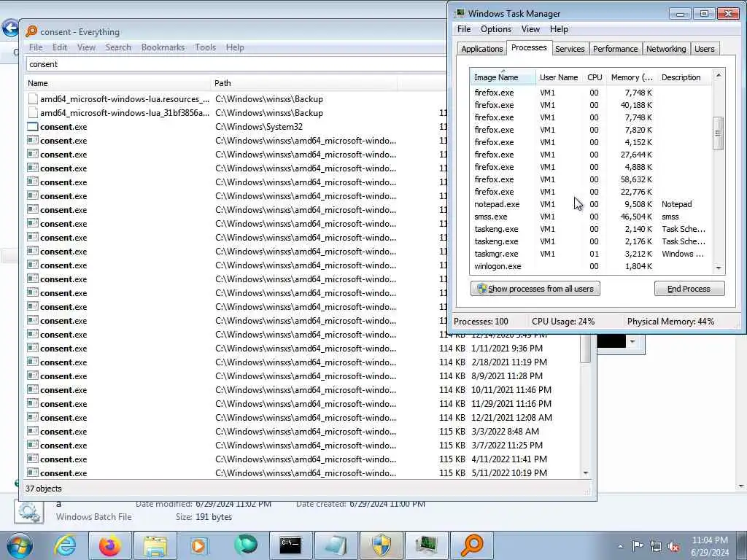Click process list scroll up arrow
The width and height of the screenshot is (747, 560).
coord(719,75)
